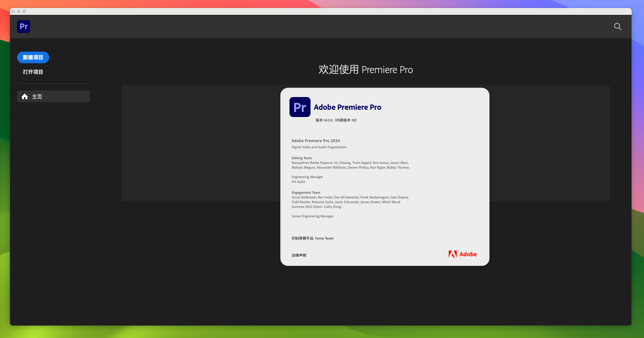Click the Pr icon in the About dialog

coord(300,107)
